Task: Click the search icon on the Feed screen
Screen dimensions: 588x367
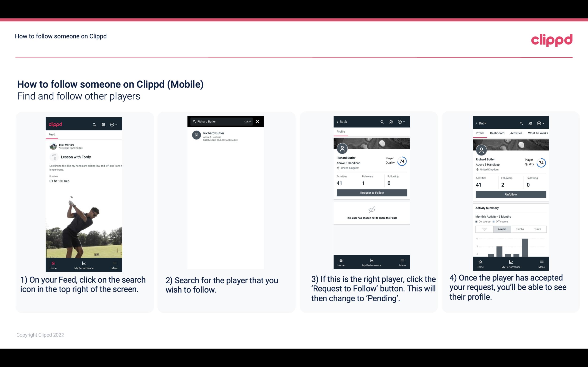Action: (94, 124)
